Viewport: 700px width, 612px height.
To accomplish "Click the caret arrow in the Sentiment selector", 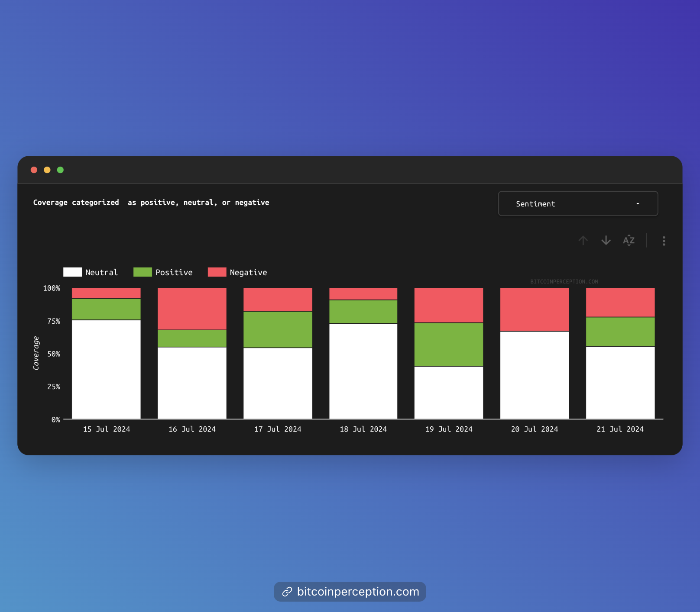I will (638, 204).
